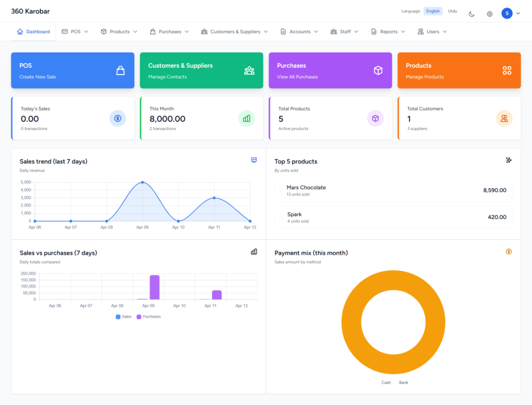Toggle Purchases series in chart legend
Screen dimensions: 532x405
click(x=149, y=317)
